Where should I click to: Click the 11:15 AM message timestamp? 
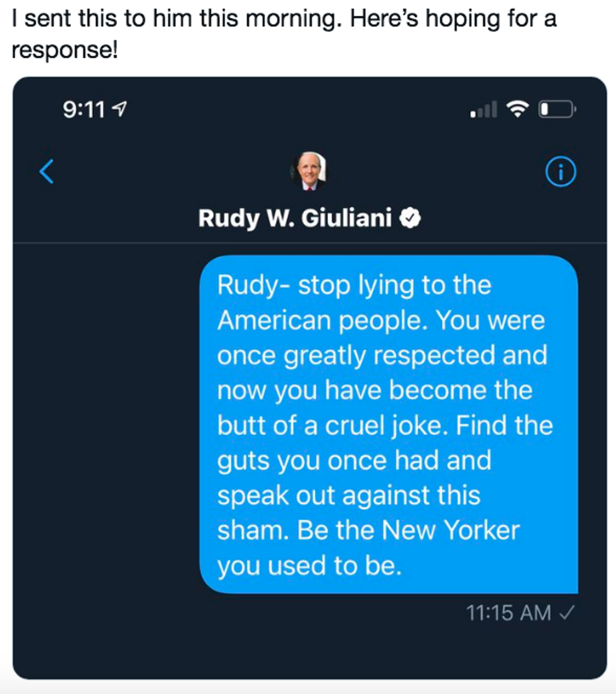pyautogui.click(x=509, y=612)
